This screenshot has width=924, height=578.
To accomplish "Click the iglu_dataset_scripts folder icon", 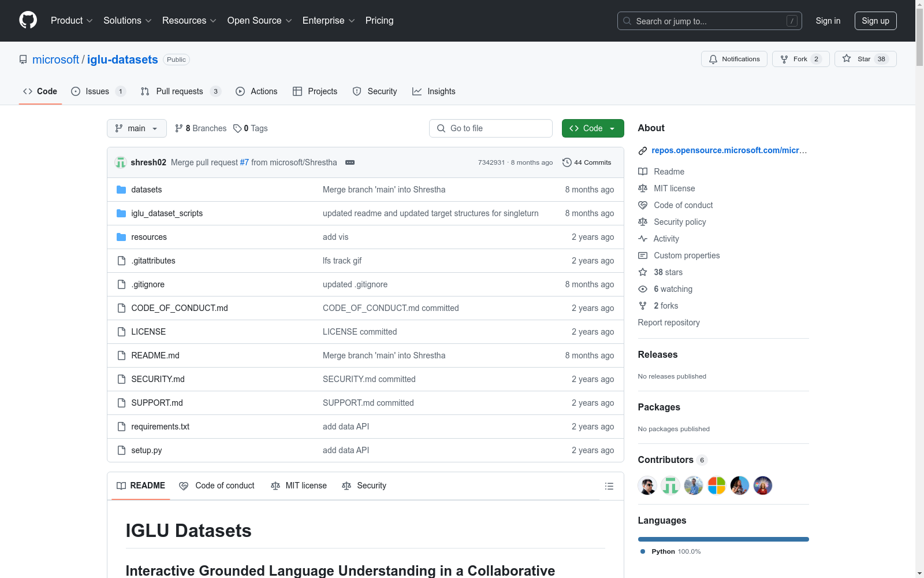I will [x=121, y=213].
